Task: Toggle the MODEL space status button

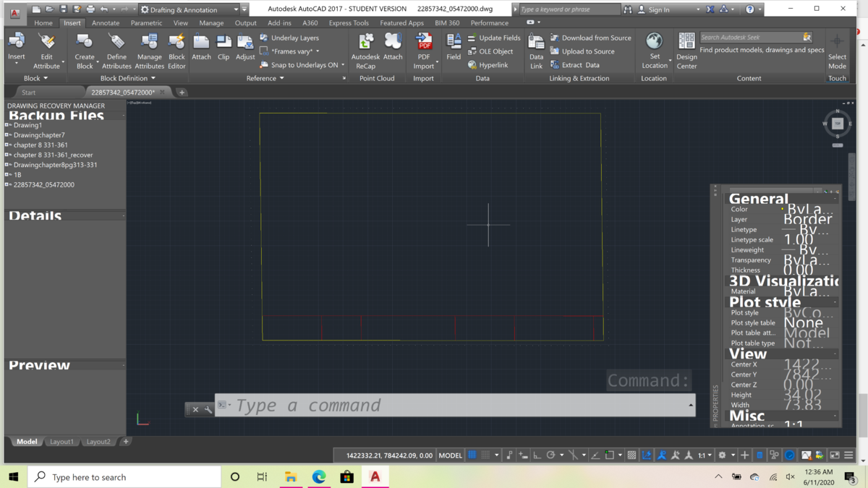Action: (x=450, y=455)
